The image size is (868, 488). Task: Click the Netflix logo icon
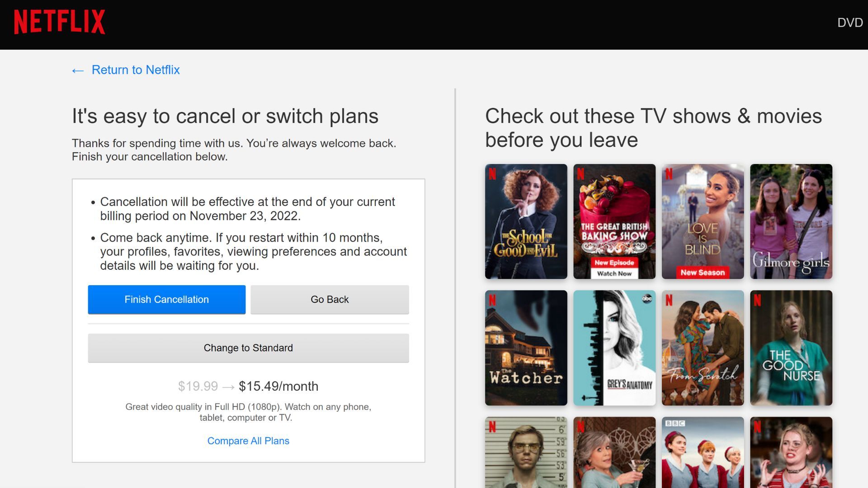(59, 22)
